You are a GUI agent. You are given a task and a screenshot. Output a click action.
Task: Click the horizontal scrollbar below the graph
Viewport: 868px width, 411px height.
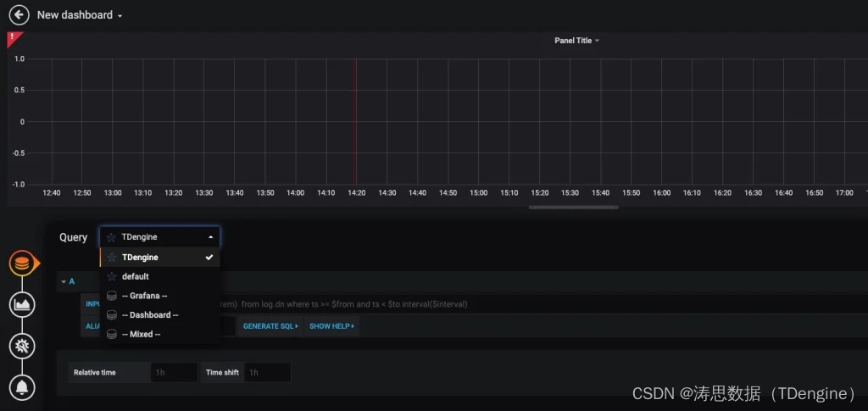(x=574, y=208)
